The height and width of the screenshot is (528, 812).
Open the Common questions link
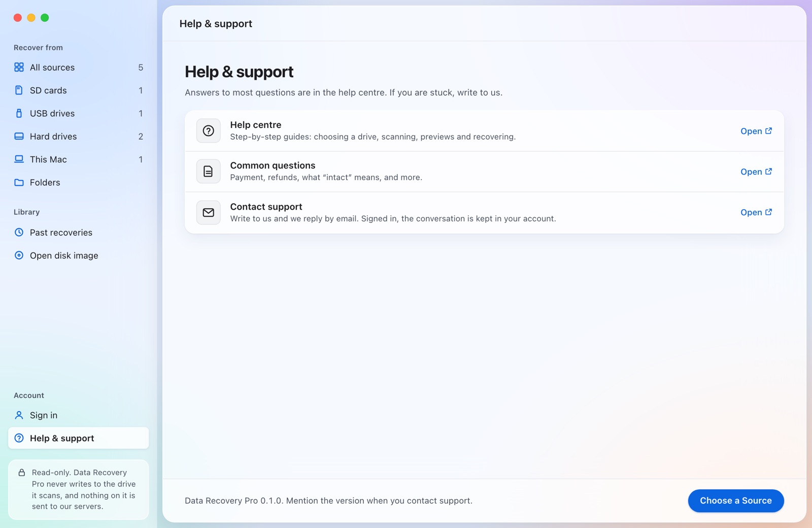(756, 172)
